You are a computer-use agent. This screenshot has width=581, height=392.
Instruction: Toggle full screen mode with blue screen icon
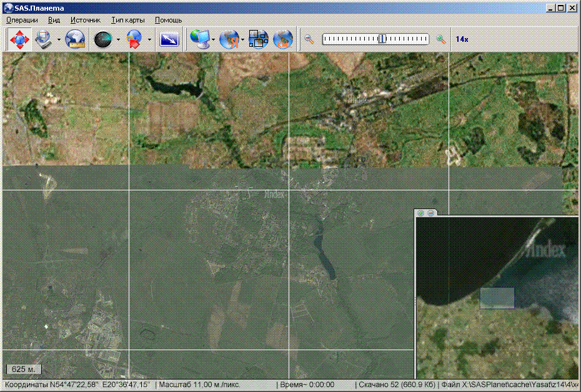pyautogui.click(x=170, y=39)
